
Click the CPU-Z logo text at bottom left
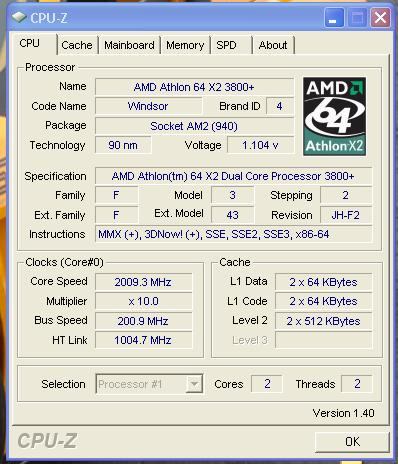(x=47, y=441)
